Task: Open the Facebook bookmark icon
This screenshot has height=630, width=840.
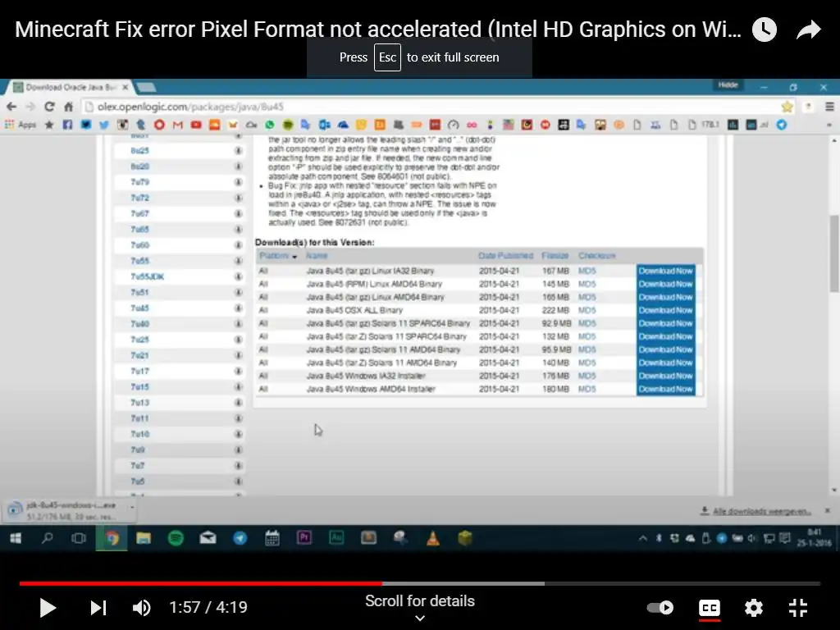Action: coord(67,125)
